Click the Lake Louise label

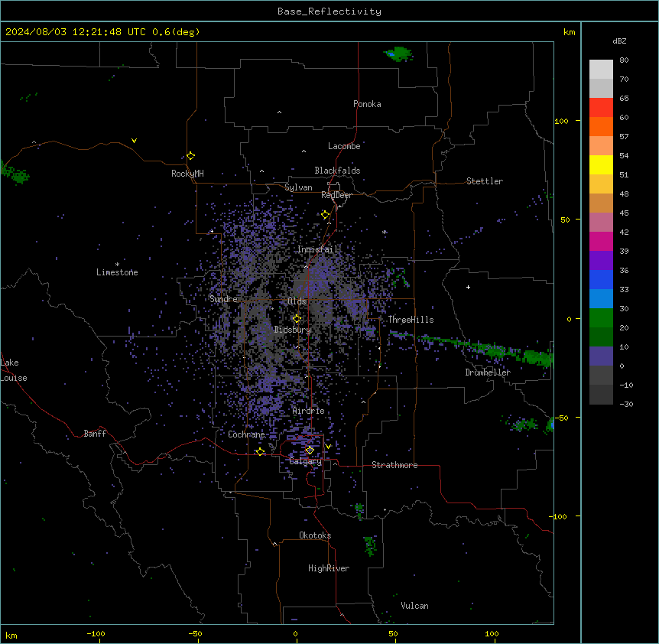click(14, 370)
